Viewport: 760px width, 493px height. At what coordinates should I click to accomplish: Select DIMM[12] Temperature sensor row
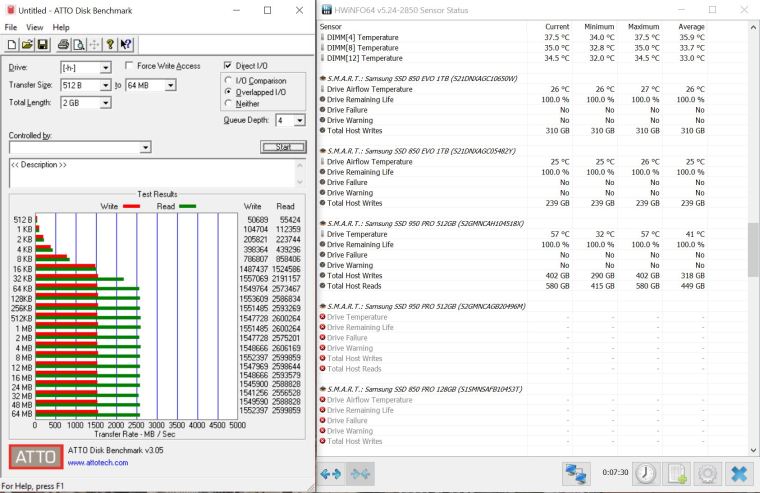tap(513, 58)
